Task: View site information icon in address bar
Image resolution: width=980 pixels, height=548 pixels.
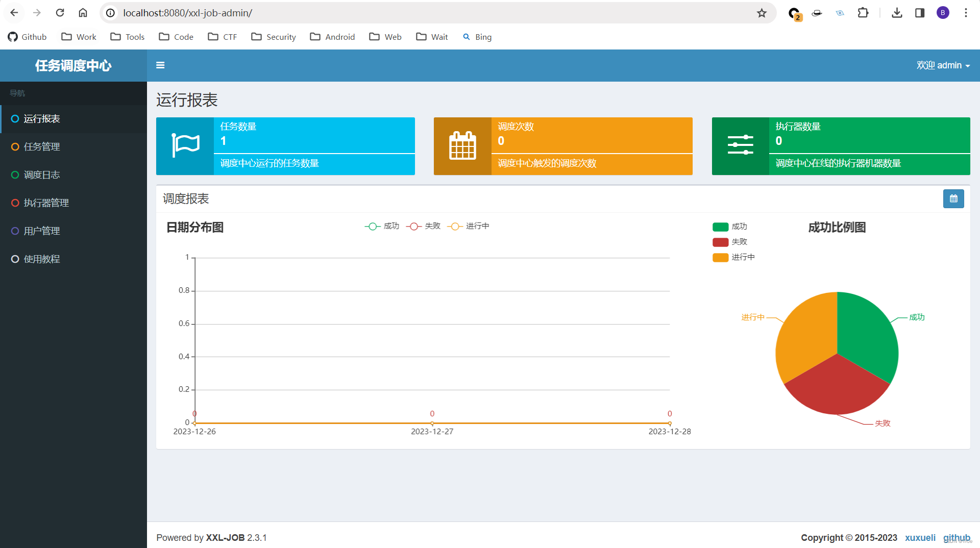Action: pyautogui.click(x=110, y=13)
